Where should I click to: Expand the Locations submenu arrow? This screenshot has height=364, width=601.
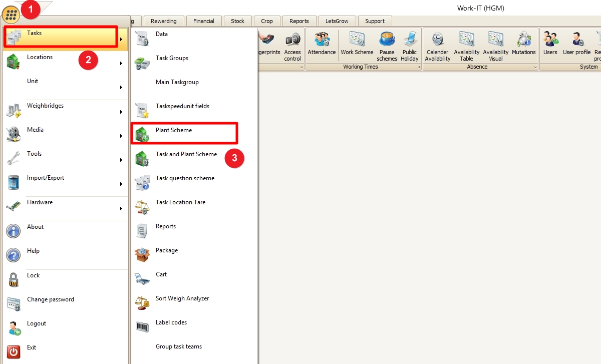121,64
